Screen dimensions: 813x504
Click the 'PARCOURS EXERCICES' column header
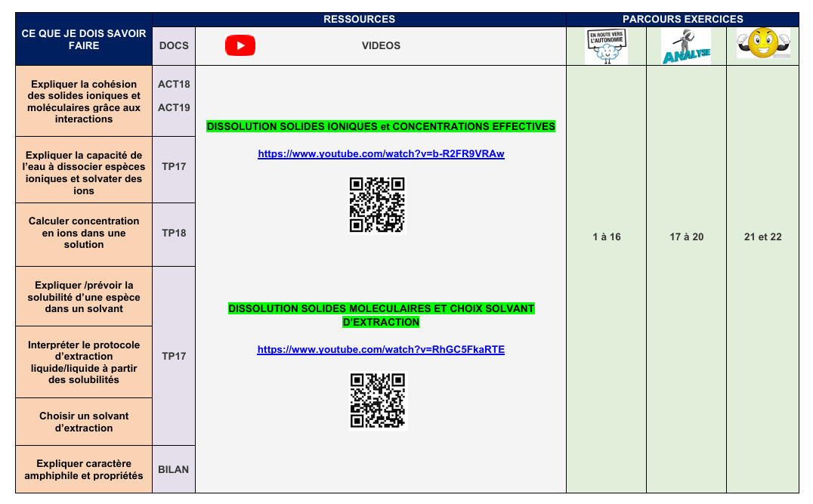click(682, 19)
